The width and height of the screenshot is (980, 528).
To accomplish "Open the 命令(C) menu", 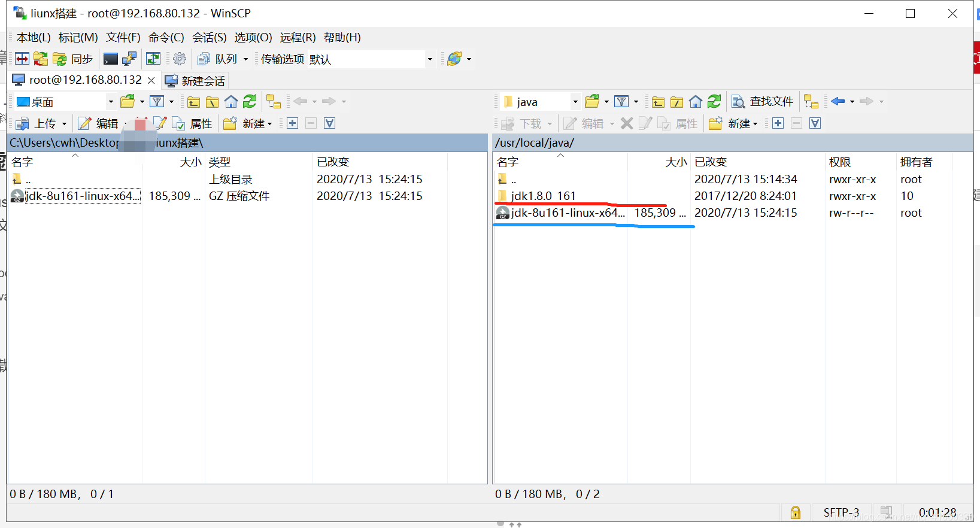I will pos(166,37).
